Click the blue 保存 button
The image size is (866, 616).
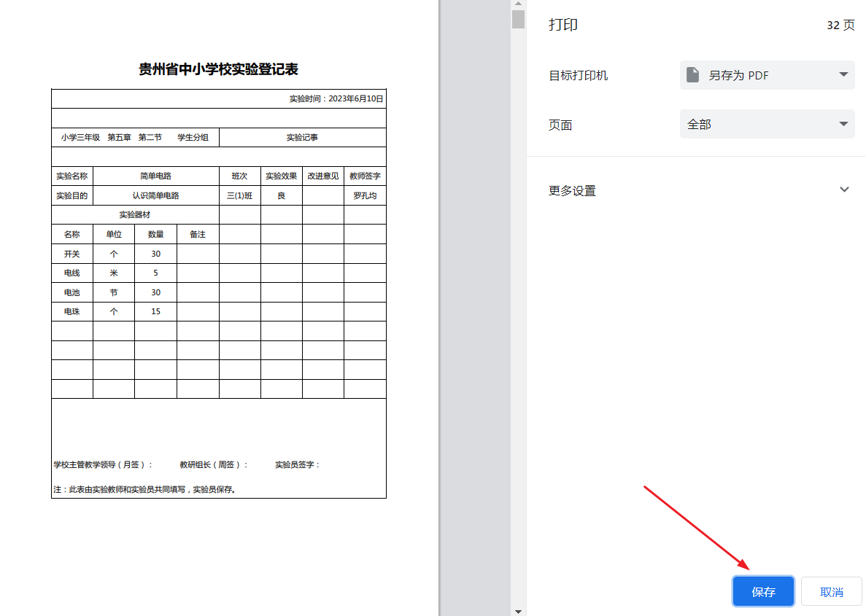(x=763, y=591)
